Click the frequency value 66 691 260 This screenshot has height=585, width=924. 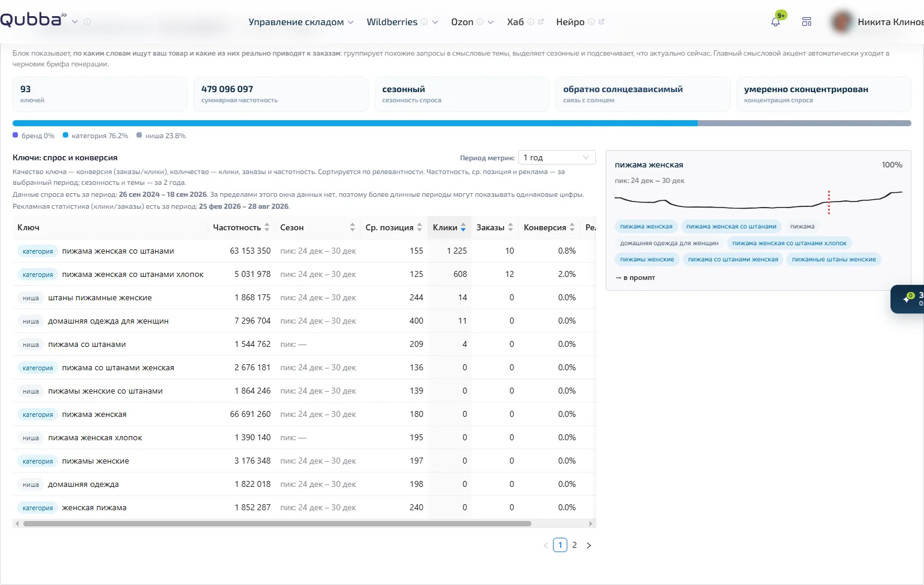[x=250, y=414]
